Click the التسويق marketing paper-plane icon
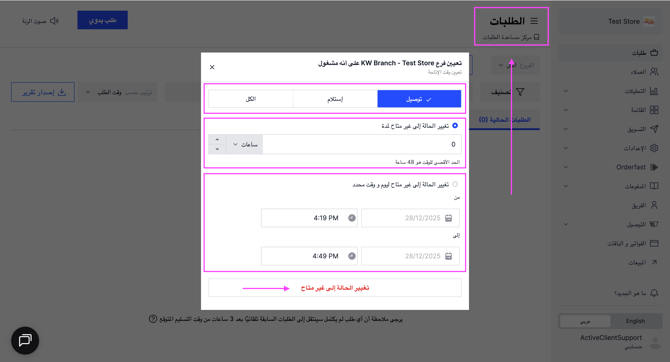Image resolution: width=670 pixels, height=362 pixels. (654, 129)
